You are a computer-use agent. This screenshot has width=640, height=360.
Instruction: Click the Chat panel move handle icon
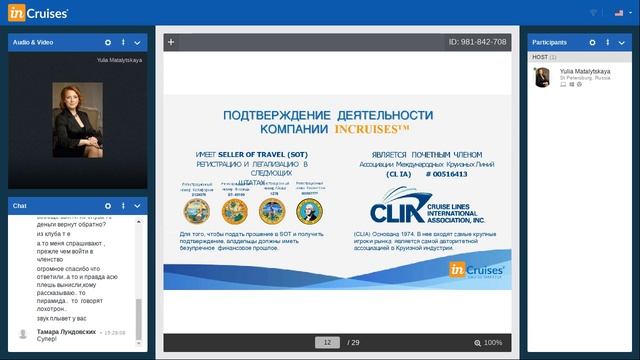pos(123,206)
